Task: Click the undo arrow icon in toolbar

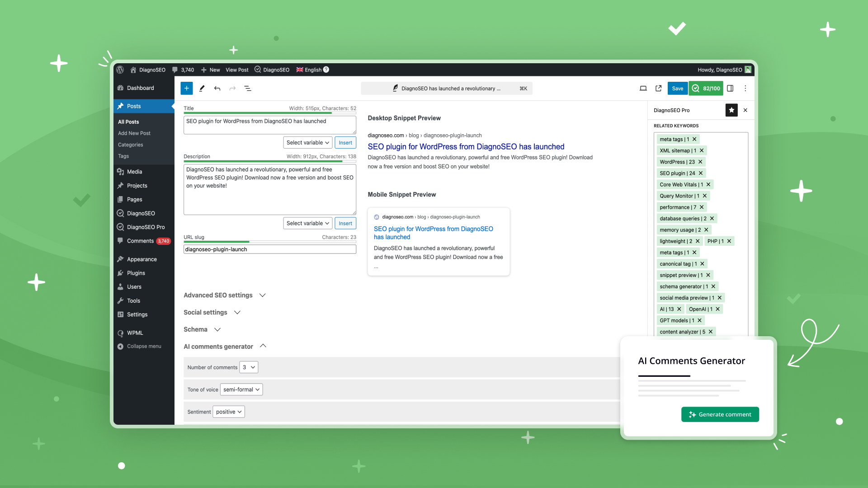Action: [x=217, y=88]
